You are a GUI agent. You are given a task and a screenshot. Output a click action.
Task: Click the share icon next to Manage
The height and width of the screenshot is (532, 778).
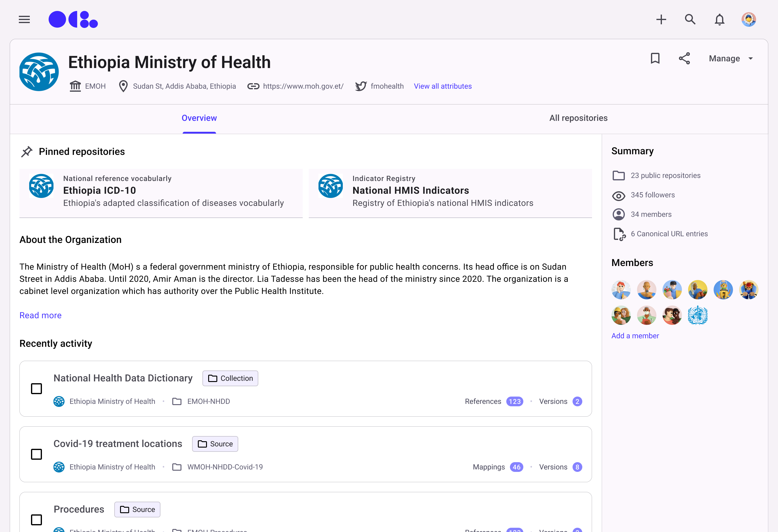coord(684,59)
